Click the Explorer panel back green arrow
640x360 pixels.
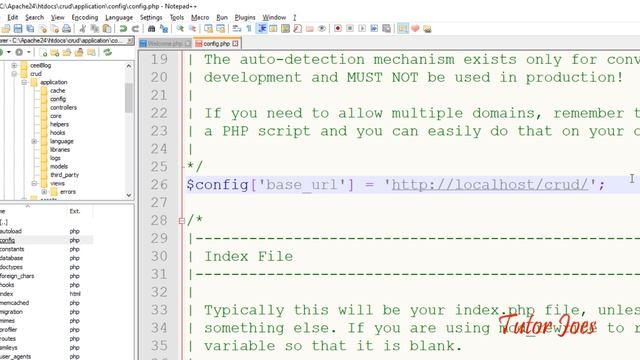click(x=2, y=52)
